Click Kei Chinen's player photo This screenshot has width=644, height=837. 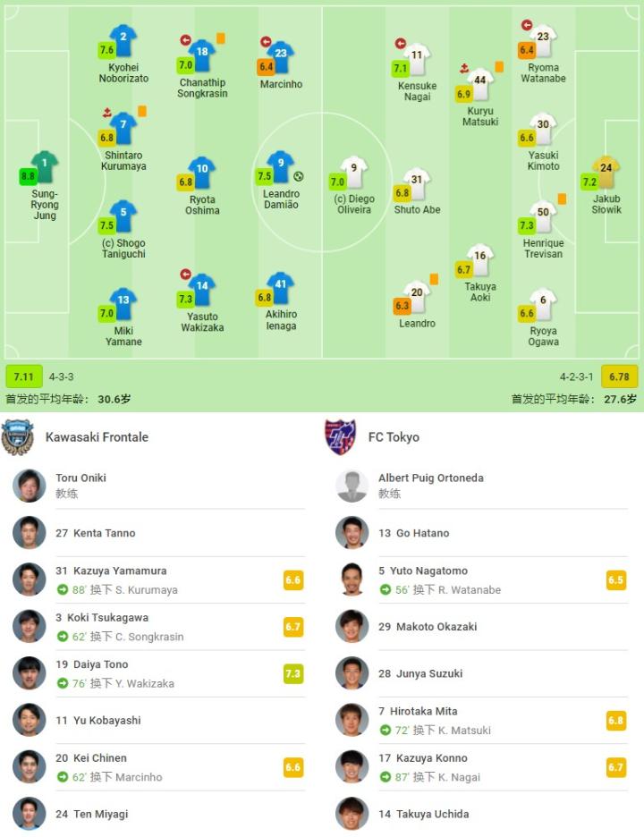pos(29,767)
